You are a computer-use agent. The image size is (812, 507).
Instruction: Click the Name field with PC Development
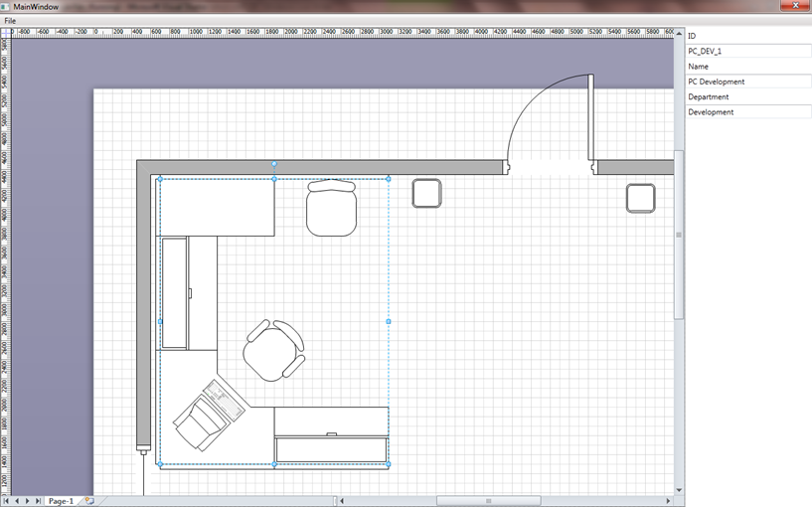coord(748,82)
